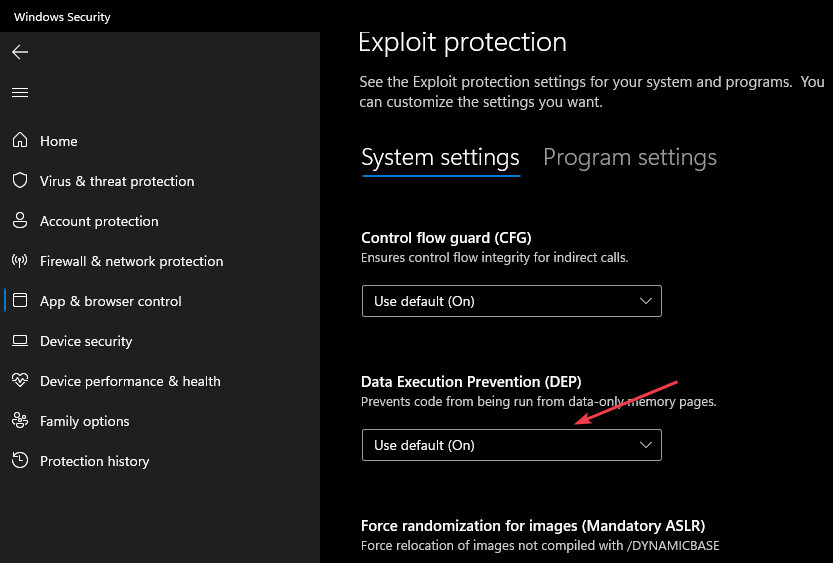The width and height of the screenshot is (833, 563).
Task: Click the Device security laptop icon
Action: coord(20,340)
